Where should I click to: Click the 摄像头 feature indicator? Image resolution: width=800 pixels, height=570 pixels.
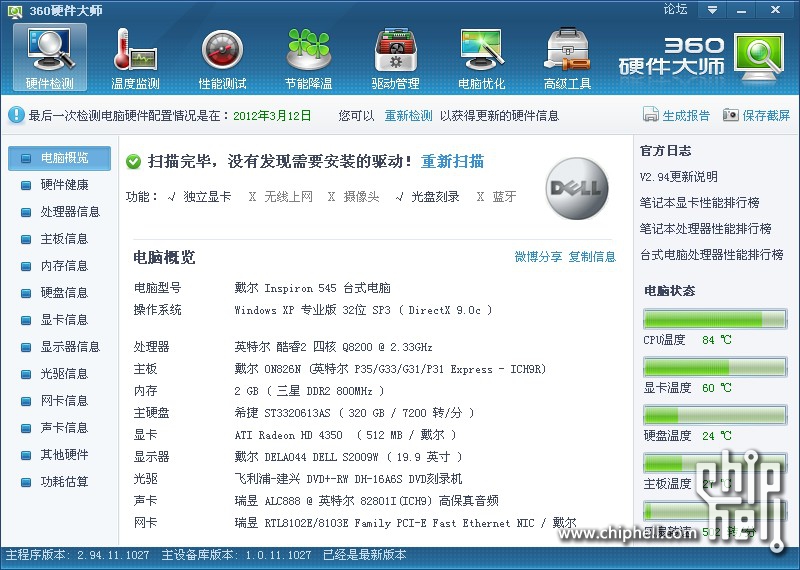[354, 196]
